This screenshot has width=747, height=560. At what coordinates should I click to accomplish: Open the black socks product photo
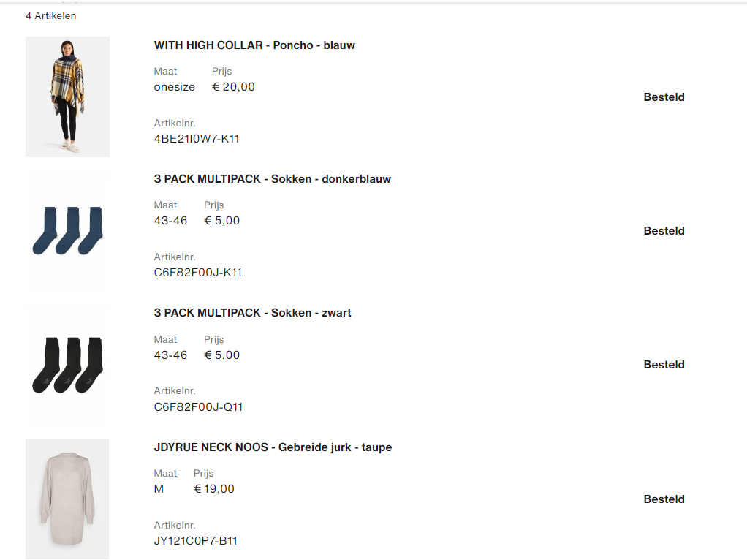67,364
